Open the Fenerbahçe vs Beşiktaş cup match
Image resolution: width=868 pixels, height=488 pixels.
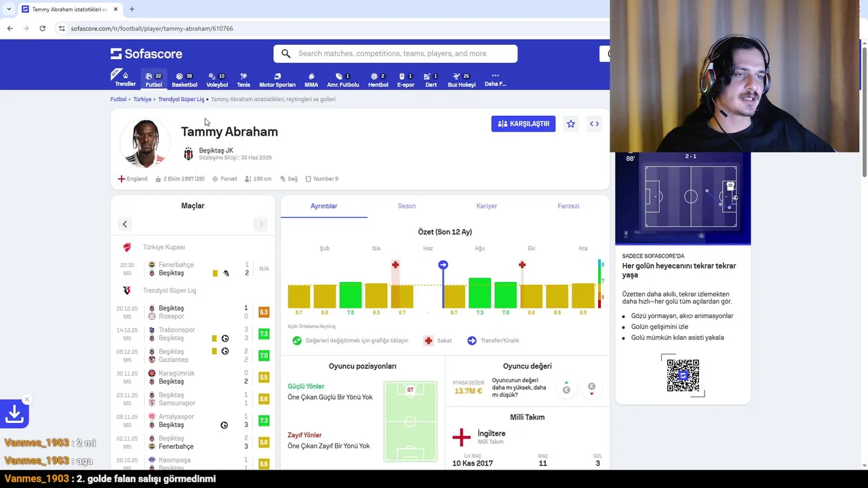[193, 269]
